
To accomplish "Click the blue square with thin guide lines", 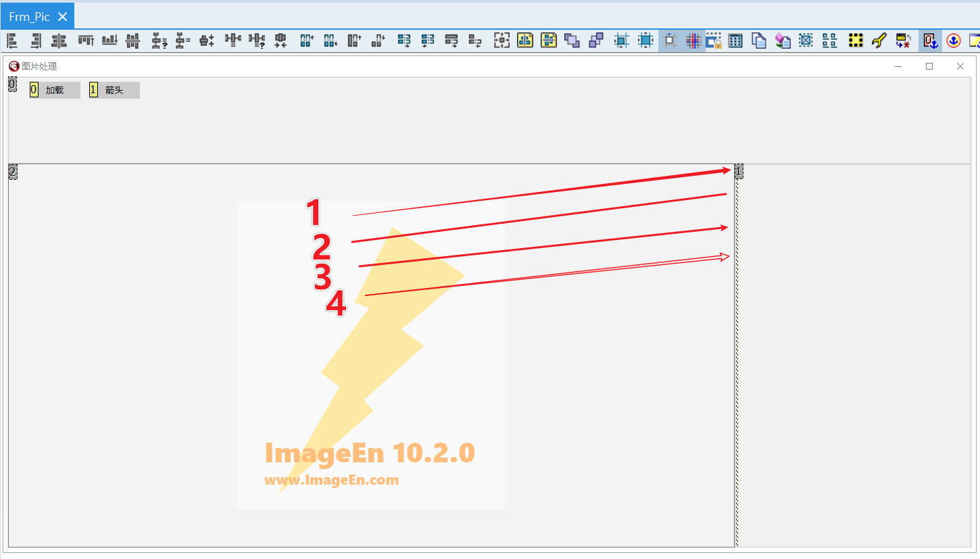I will tap(622, 41).
